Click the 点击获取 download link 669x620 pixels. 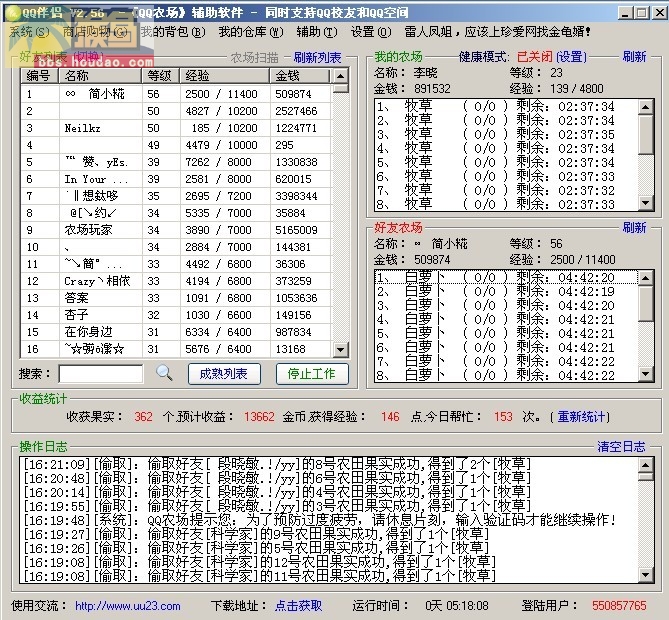(x=298, y=605)
